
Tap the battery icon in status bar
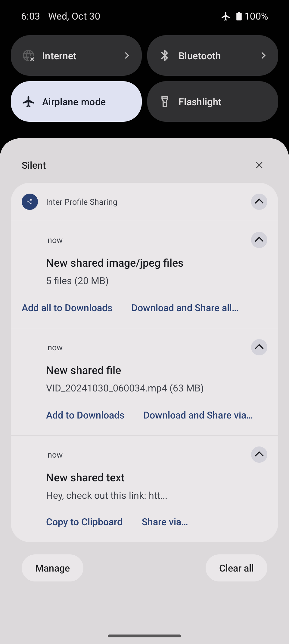click(x=239, y=16)
